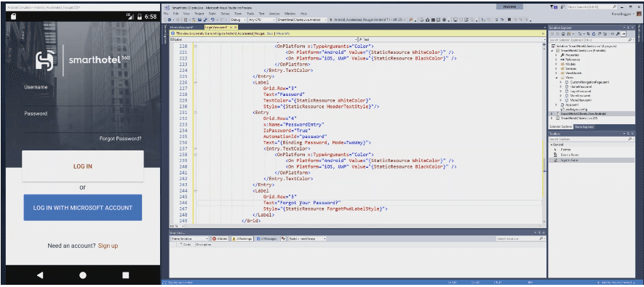Open the Tools menu
The height and width of the screenshot is (287, 644).
point(250,14)
